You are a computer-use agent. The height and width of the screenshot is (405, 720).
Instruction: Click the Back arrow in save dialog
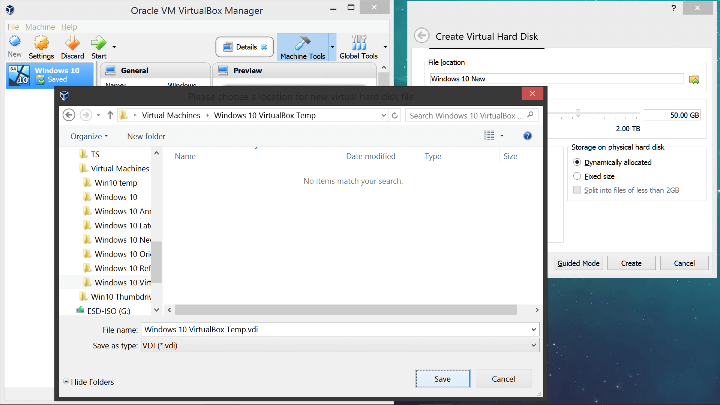(x=69, y=115)
